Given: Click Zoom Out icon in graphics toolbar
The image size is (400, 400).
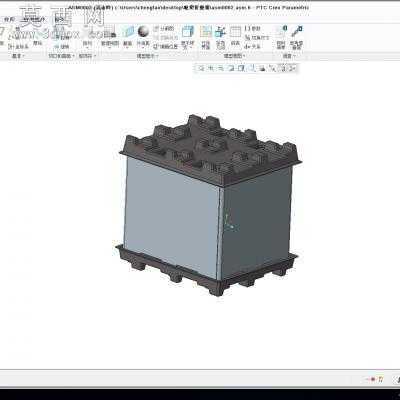Looking at the screenshot, I should [220, 68].
